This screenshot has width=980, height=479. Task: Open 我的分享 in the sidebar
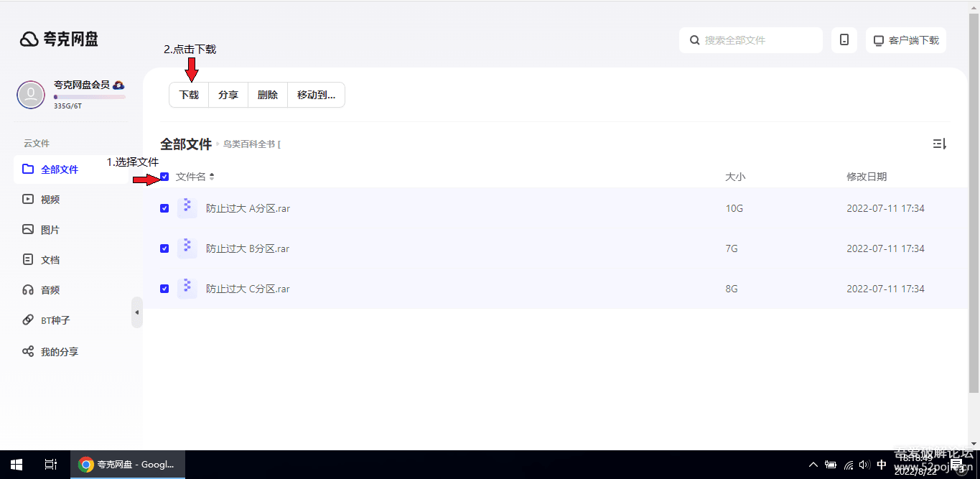tap(59, 352)
